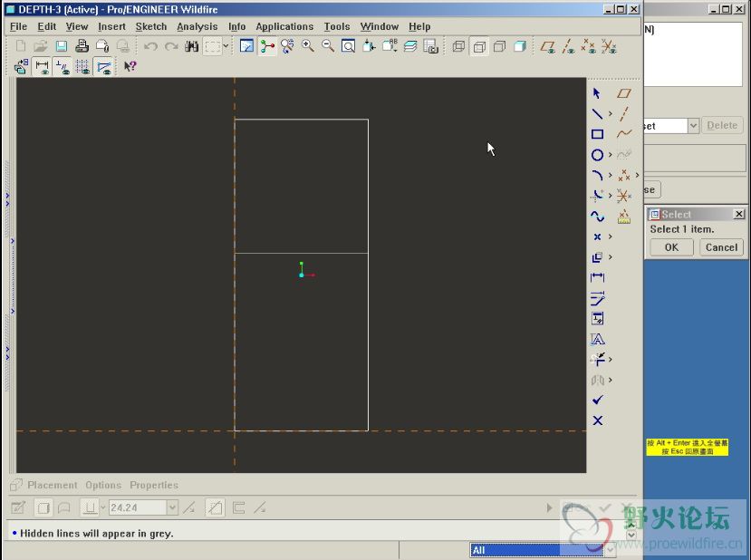Click the datum axis tool in palette
This screenshot has height=560, width=751.
[623, 113]
